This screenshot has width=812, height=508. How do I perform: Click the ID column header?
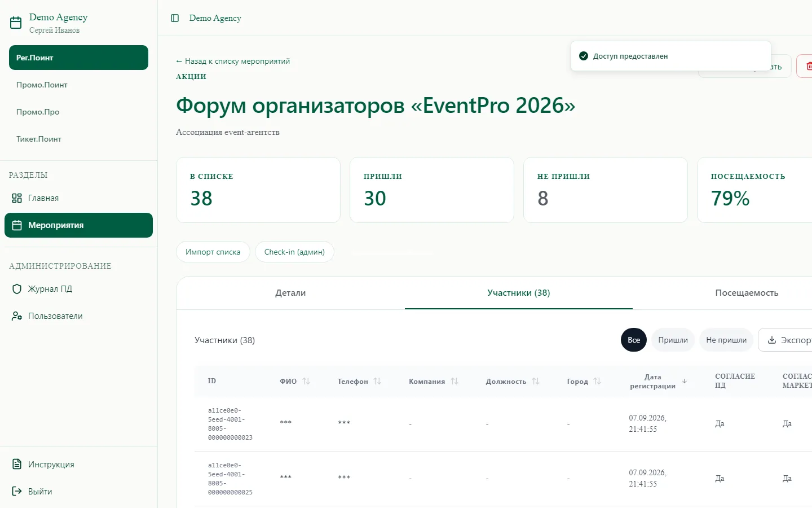pyautogui.click(x=212, y=381)
